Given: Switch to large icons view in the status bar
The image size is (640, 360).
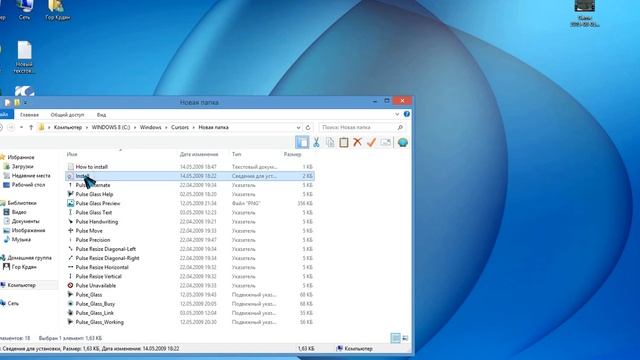Looking at the screenshot, I should (405, 338).
